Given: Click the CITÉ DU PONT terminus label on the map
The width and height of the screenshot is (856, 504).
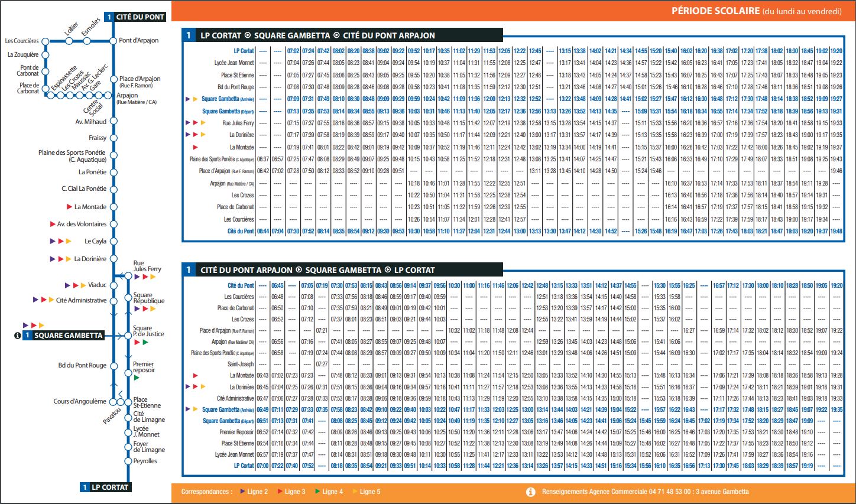Looking at the screenshot, I should pyautogui.click(x=140, y=17).
